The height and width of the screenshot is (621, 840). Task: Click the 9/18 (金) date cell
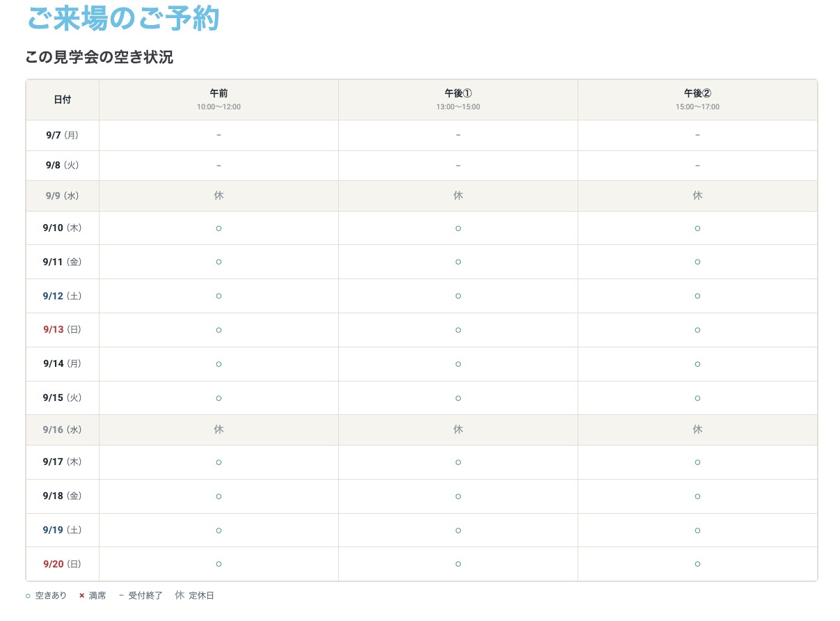63,496
